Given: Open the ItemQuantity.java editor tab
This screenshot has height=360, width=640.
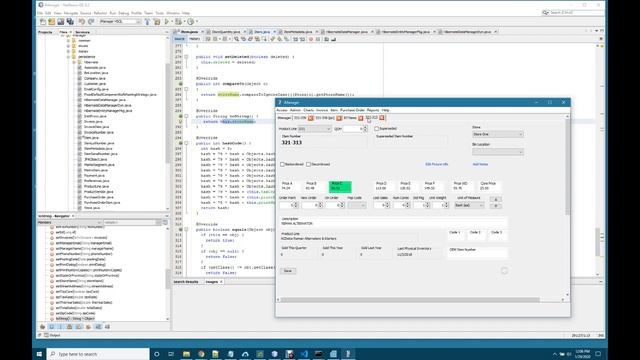Looking at the screenshot, I should [225, 31].
